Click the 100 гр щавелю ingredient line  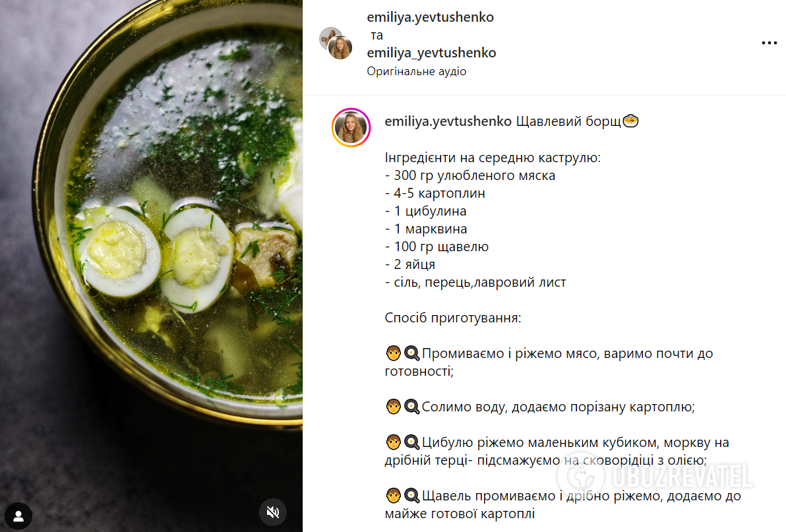pos(437,247)
